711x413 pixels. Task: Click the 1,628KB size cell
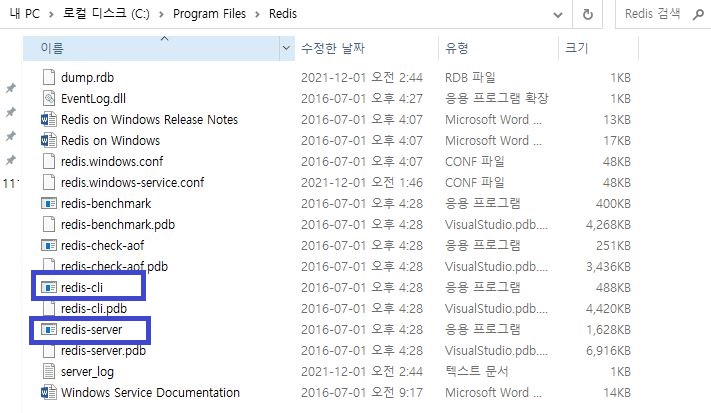click(x=608, y=330)
